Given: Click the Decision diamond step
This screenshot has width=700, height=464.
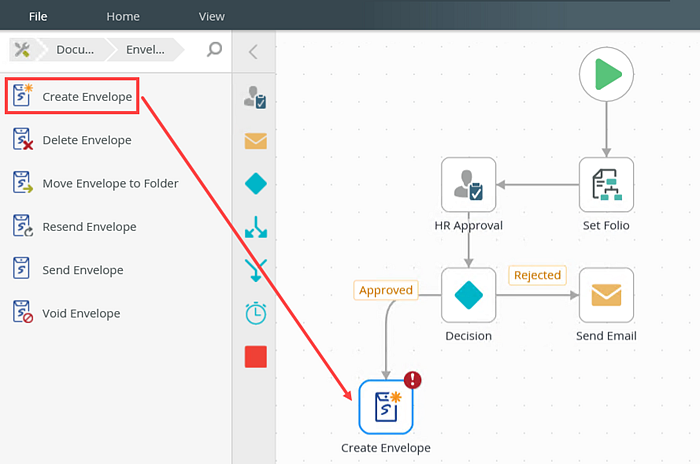Looking at the screenshot, I should 468,294.
